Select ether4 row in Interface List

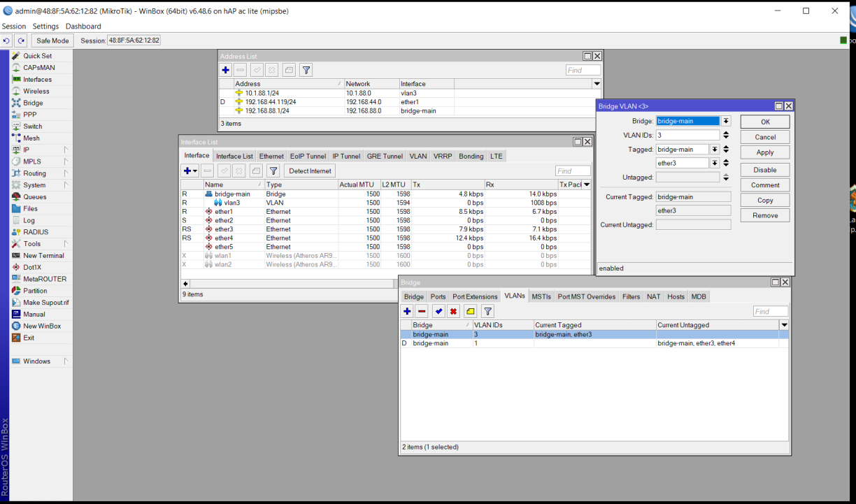click(386, 238)
